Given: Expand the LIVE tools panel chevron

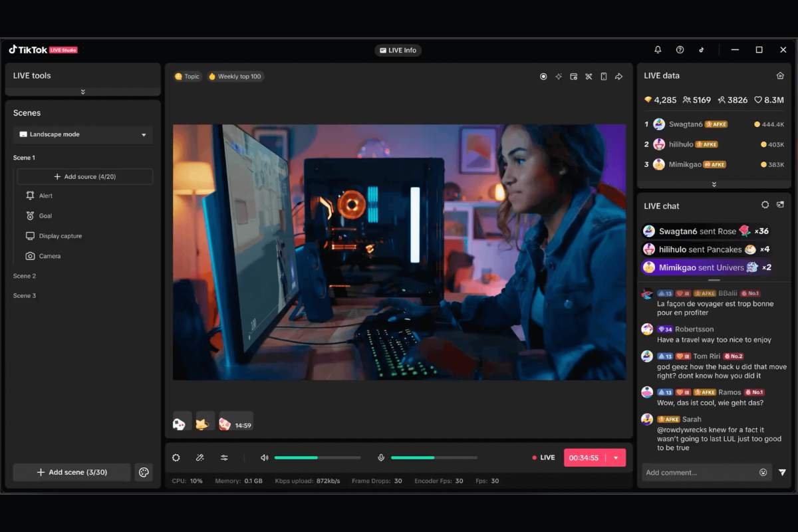Looking at the screenshot, I should 82,92.
